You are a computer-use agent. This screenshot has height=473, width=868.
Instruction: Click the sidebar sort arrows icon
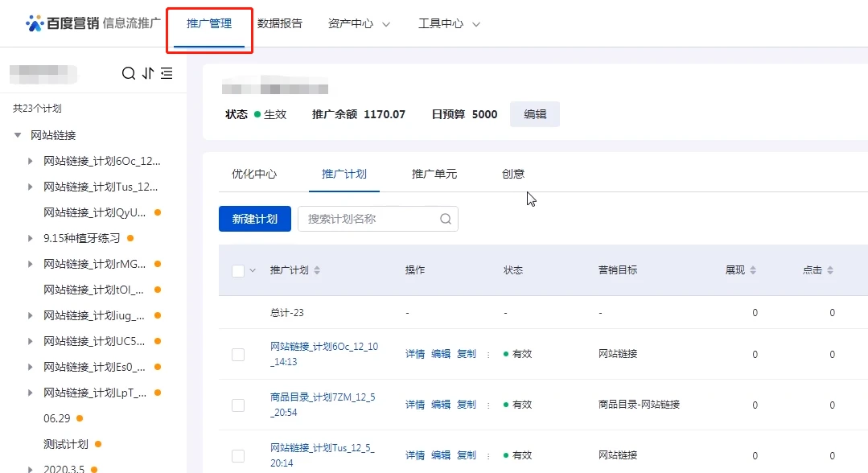pyautogui.click(x=148, y=73)
